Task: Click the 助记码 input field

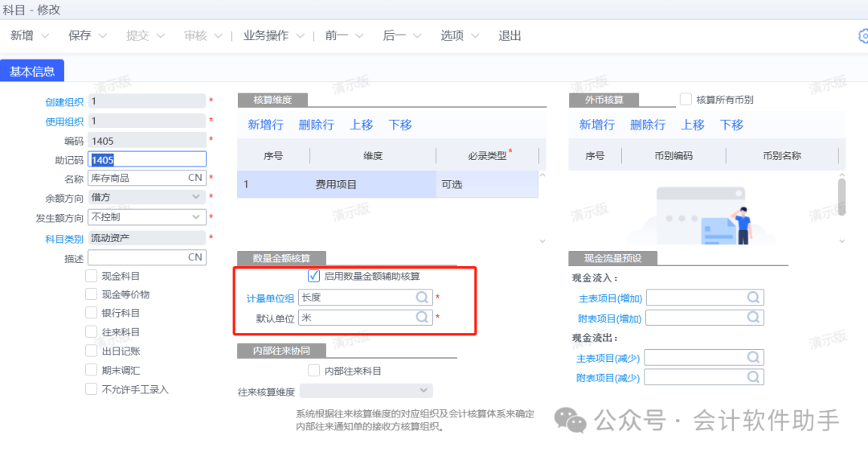Action: click(147, 159)
